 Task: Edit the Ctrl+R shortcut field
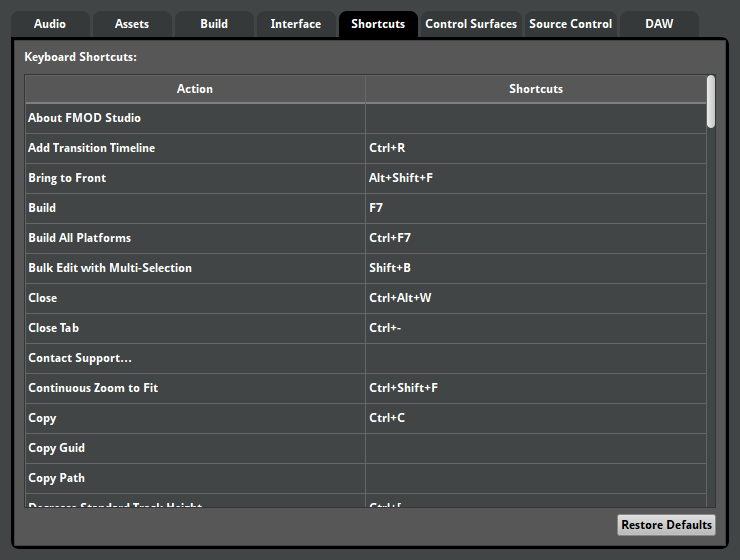(535, 148)
